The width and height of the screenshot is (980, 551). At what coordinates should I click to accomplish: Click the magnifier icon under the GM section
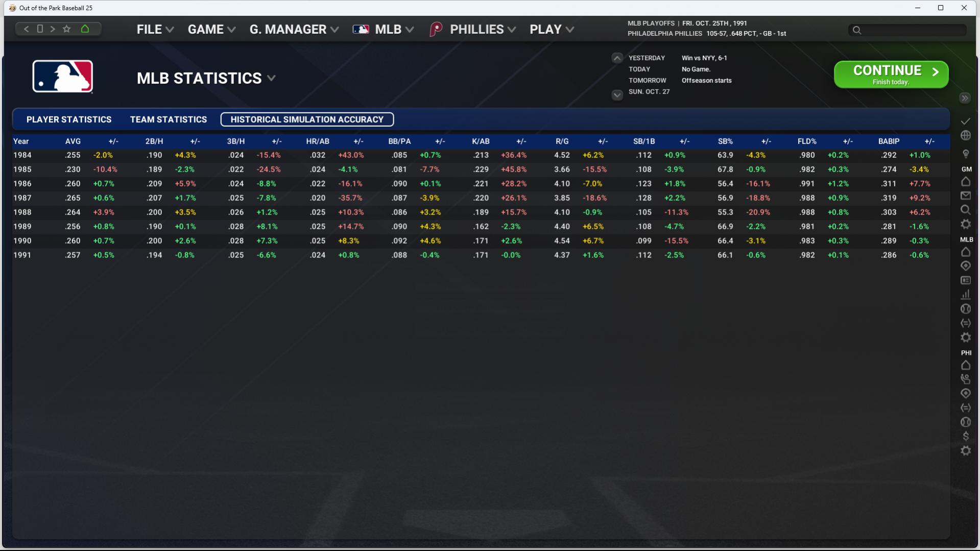[x=966, y=210]
